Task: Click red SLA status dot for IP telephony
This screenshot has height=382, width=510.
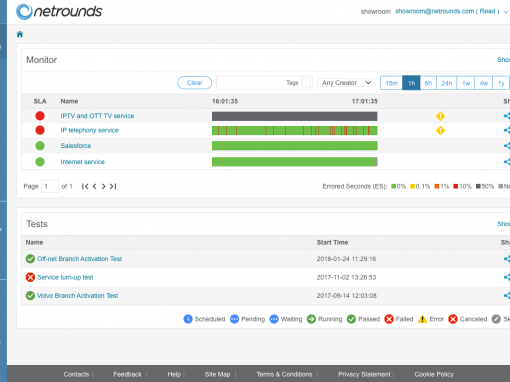Action: (x=40, y=130)
